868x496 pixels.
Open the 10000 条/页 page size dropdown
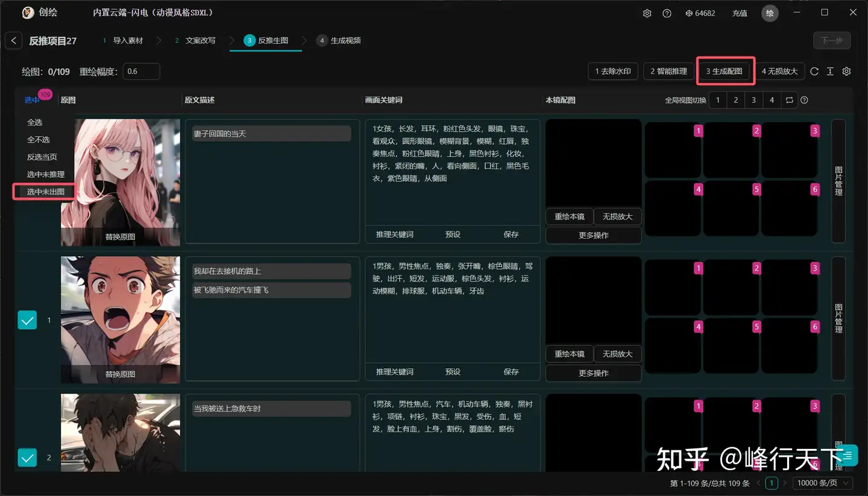pos(823,483)
